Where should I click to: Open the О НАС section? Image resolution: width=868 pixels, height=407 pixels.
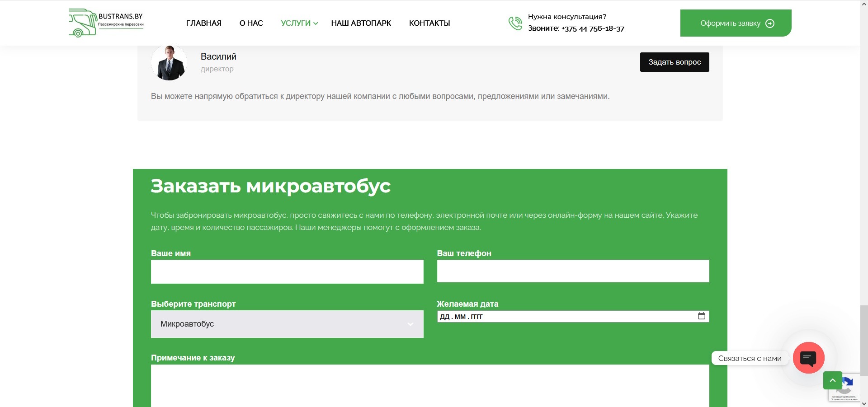pyautogui.click(x=251, y=23)
